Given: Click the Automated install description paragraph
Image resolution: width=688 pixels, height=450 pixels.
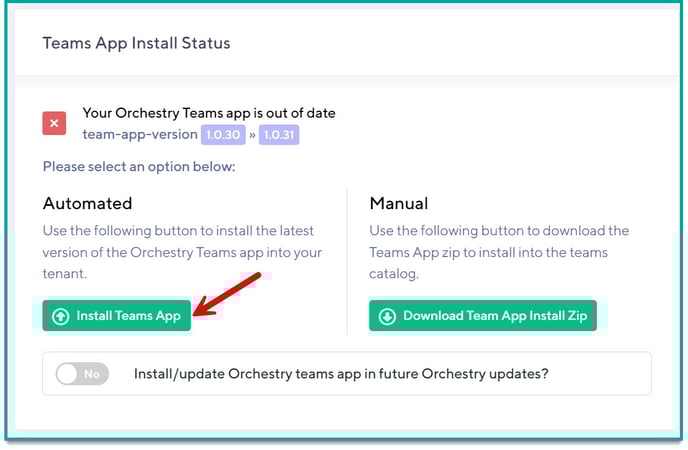Looking at the screenshot, I should coord(184,253).
